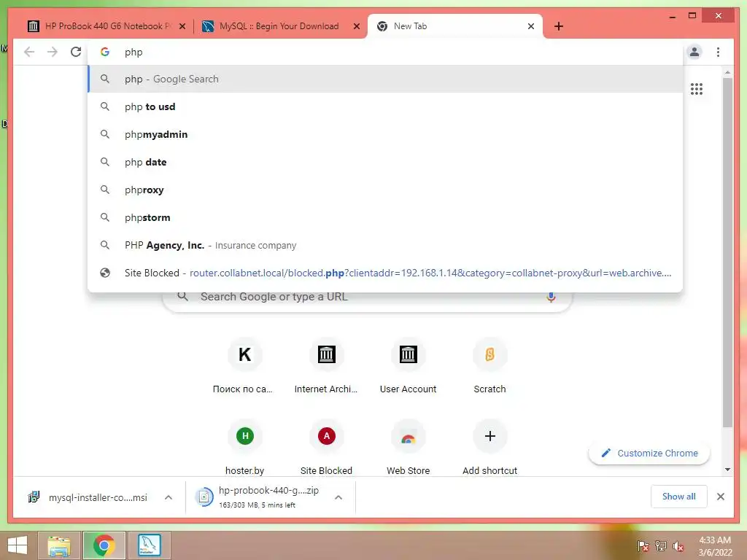Reload the page with the refresh icon
The image size is (747, 560).
coord(76,52)
